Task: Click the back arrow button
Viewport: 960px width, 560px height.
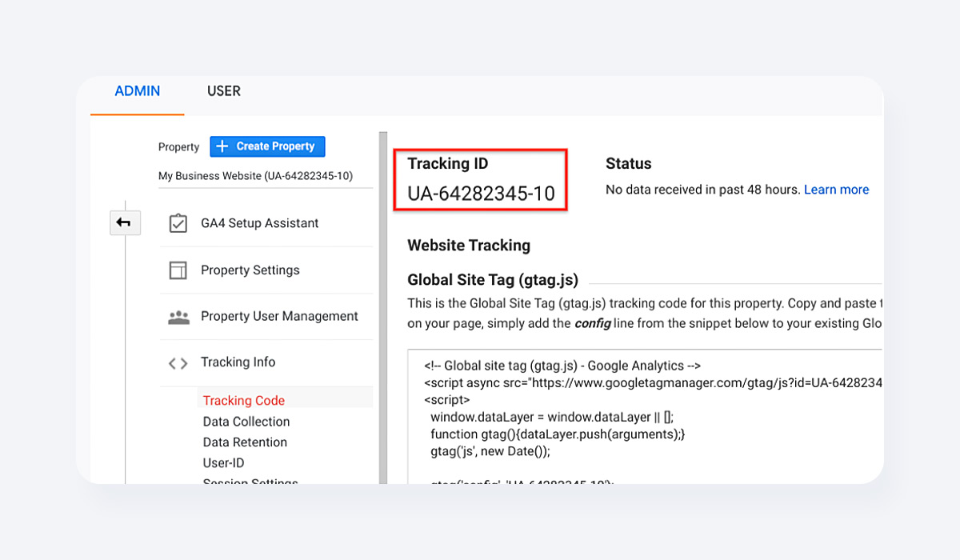Action: [124, 223]
